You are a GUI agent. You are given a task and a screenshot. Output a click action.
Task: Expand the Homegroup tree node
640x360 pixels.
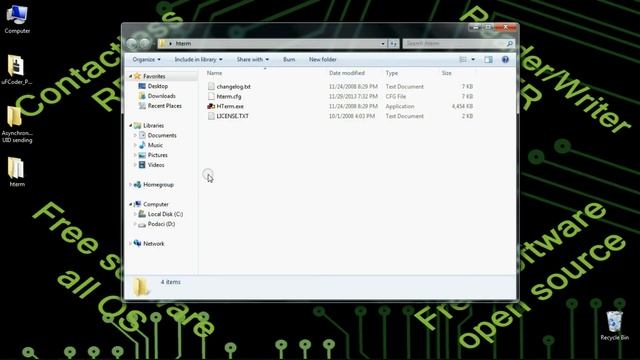131,184
